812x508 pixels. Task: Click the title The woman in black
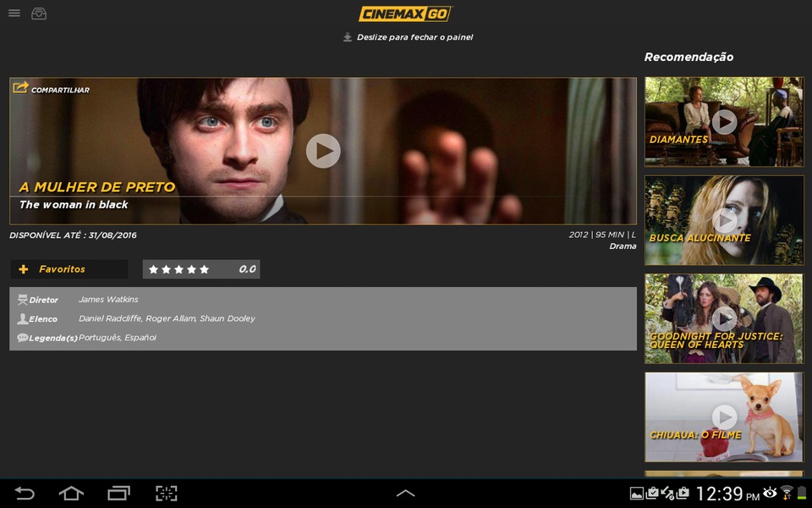[74, 205]
